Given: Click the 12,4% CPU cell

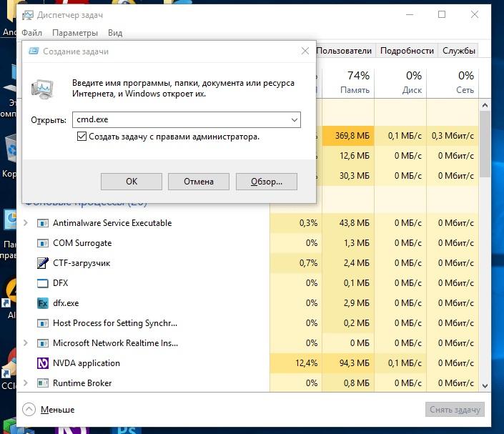Looking at the screenshot, I should coord(296,363).
